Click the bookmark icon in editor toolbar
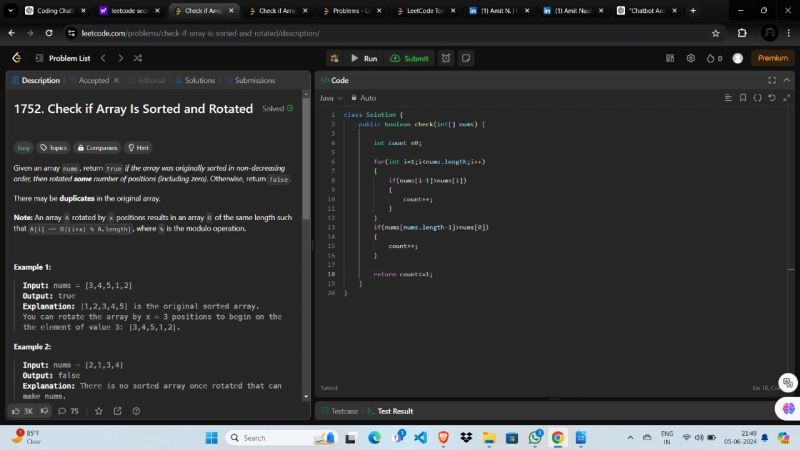This screenshot has width=800, height=450. click(743, 97)
